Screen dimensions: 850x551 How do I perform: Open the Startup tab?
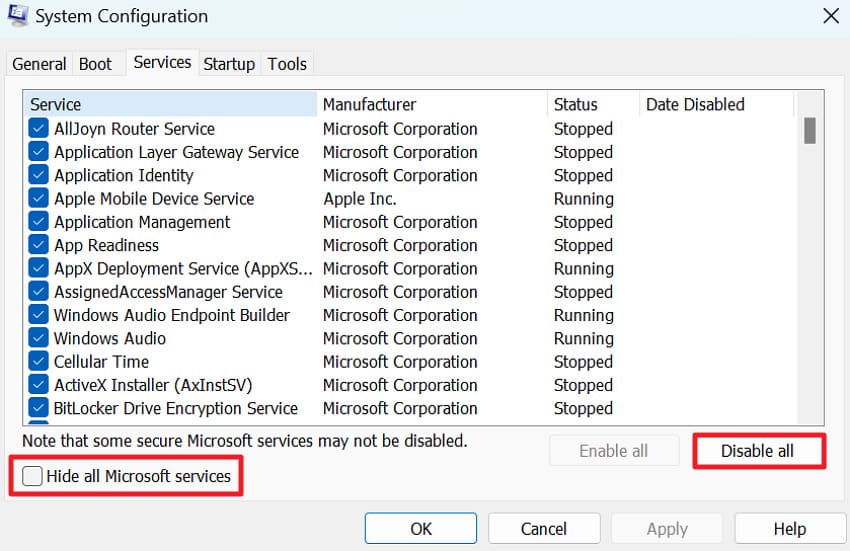coord(229,64)
